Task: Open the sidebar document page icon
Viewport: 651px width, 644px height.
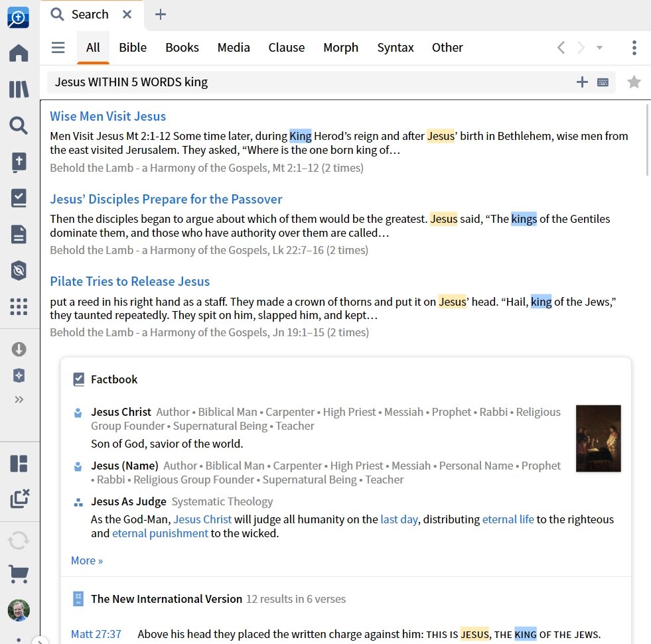Action: click(x=19, y=234)
